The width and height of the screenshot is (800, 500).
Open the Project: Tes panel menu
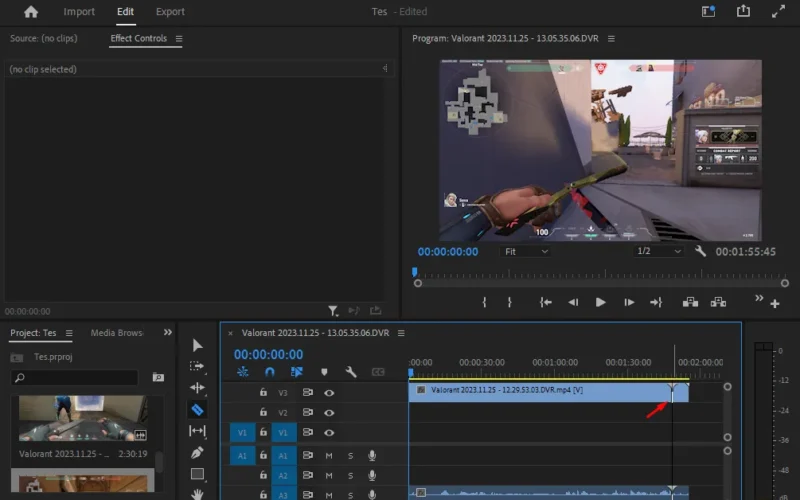[69, 333]
